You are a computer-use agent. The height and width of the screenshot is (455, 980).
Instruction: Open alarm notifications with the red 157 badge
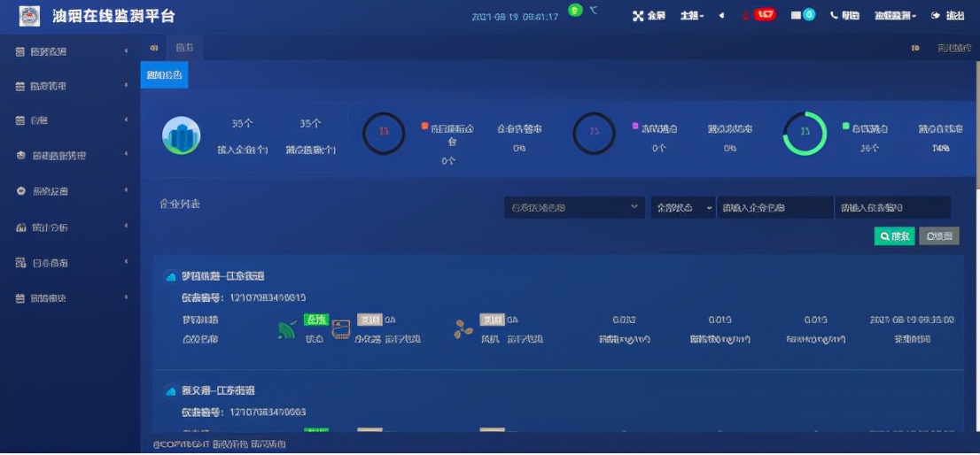pos(765,14)
